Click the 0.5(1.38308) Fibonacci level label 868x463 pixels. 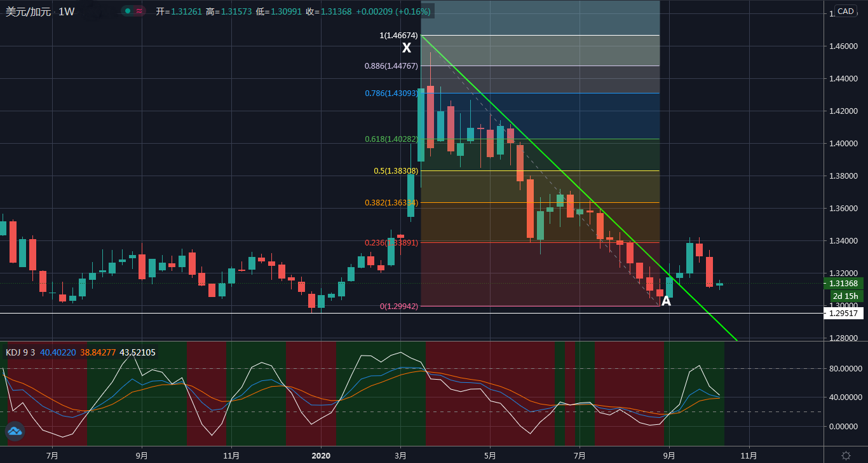coord(396,171)
